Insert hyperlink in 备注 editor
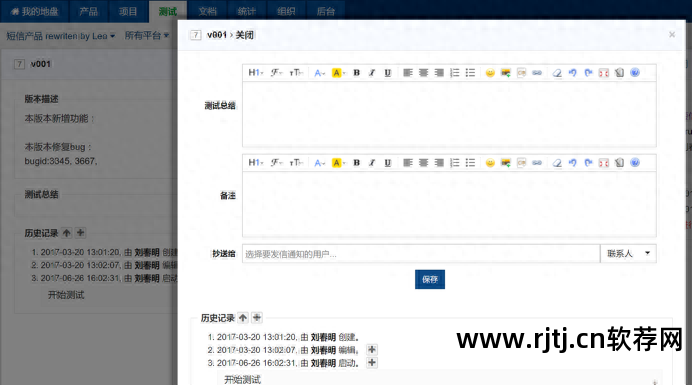The image size is (692, 385). click(x=537, y=163)
